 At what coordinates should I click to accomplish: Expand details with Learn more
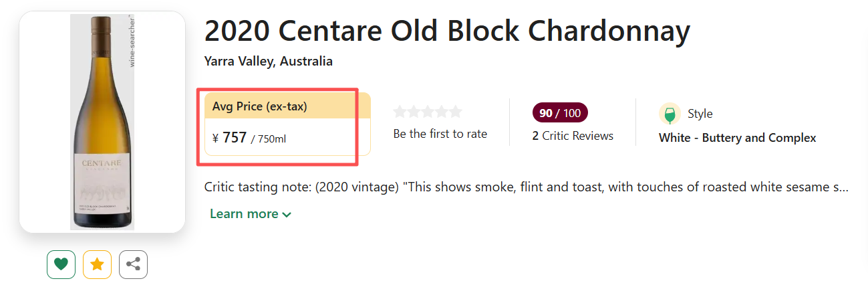click(251, 214)
